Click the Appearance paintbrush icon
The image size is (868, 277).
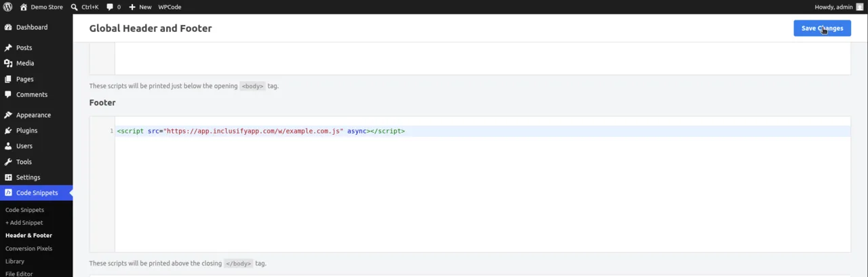(8, 114)
